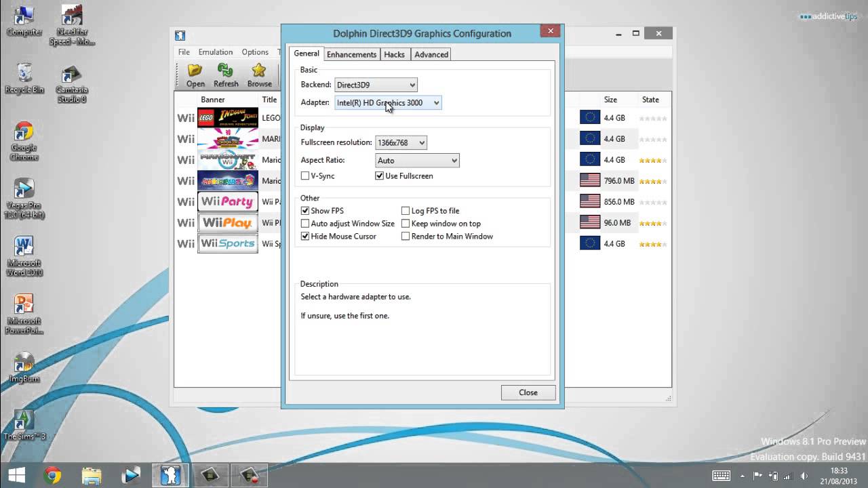The image size is (868, 488).
Task: Select the LEGO Indiana Jones game banner
Action: coord(228,118)
